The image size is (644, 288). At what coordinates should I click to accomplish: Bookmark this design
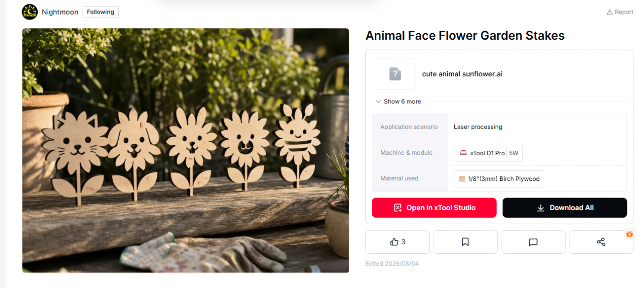(465, 242)
